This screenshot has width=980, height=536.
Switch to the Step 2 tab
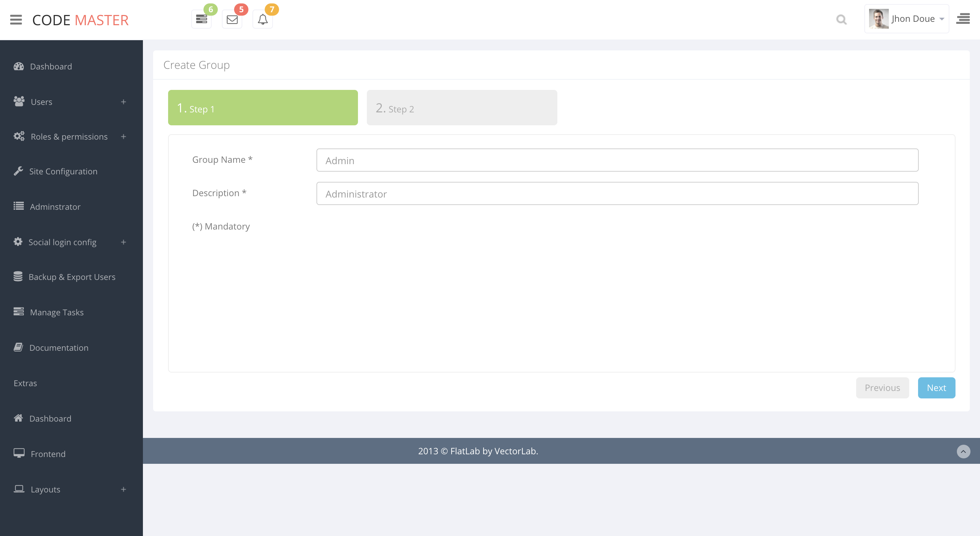tap(461, 108)
